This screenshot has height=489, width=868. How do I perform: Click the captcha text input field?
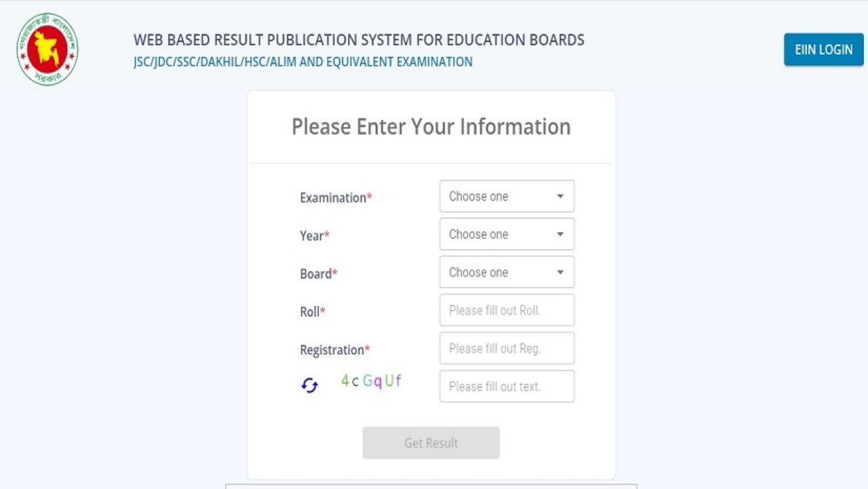point(507,386)
